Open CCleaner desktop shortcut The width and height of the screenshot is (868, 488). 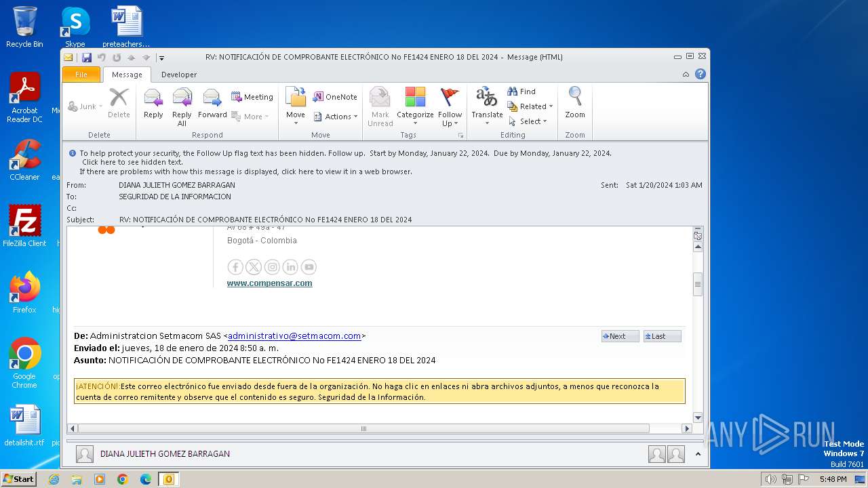(x=24, y=160)
